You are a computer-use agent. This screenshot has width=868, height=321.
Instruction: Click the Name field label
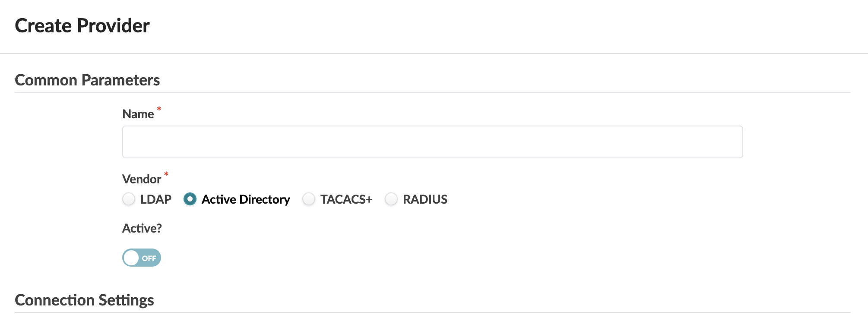point(138,114)
